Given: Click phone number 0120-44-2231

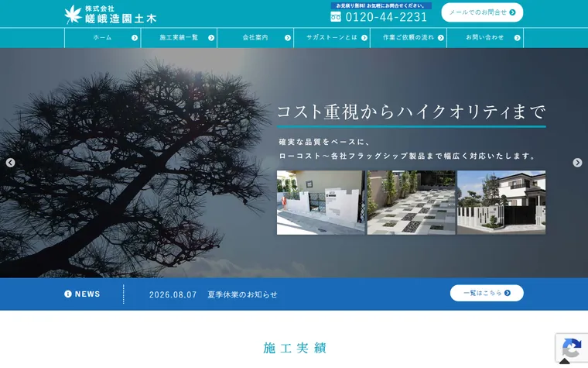Looking at the screenshot, I should [x=386, y=17].
